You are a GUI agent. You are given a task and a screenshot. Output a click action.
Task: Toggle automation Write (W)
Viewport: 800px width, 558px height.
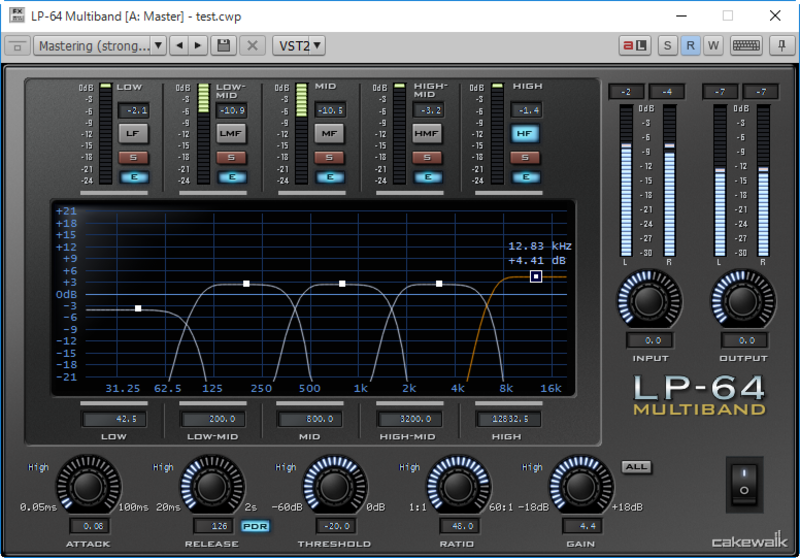713,46
